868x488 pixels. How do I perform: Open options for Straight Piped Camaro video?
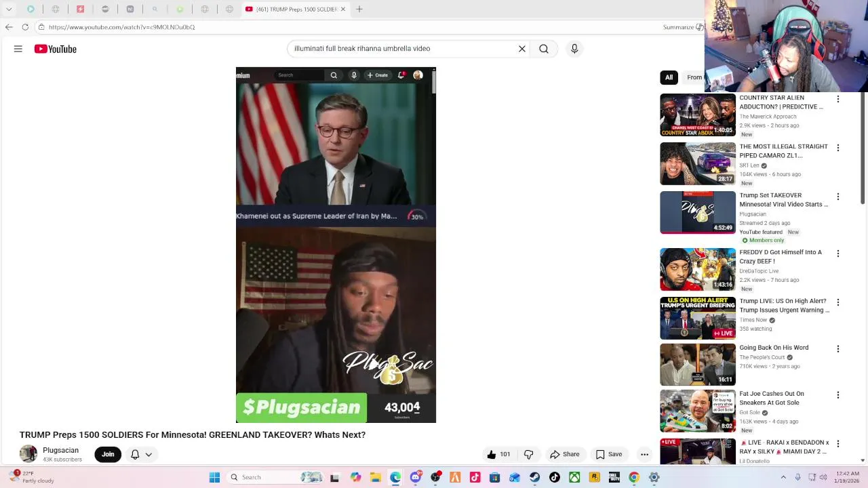tap(838, 148)
